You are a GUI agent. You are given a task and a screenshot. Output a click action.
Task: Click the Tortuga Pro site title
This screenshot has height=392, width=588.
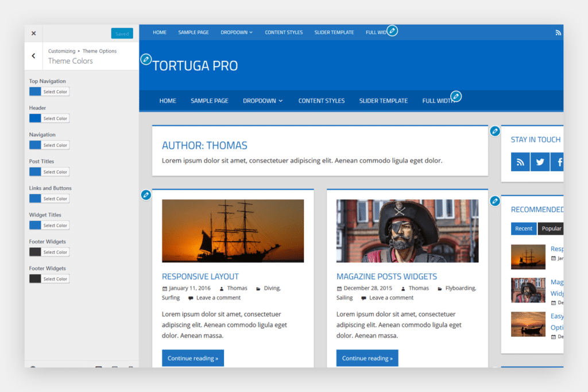point(195,65)
